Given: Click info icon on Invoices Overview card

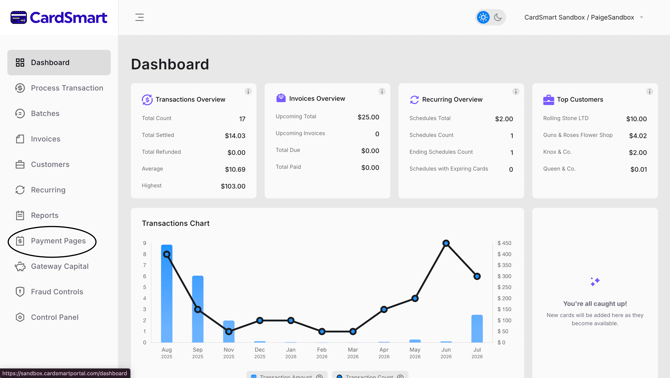Looking at the screenshot, I should coord(382,91).
